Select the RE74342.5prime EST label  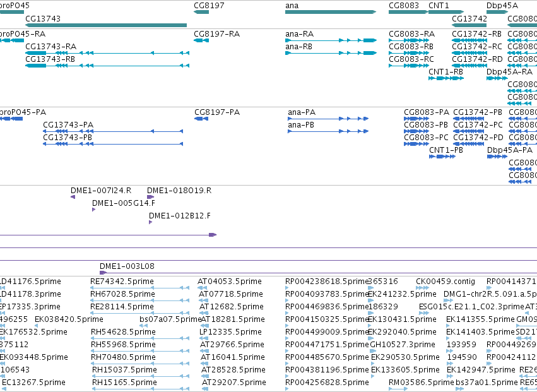122,282
